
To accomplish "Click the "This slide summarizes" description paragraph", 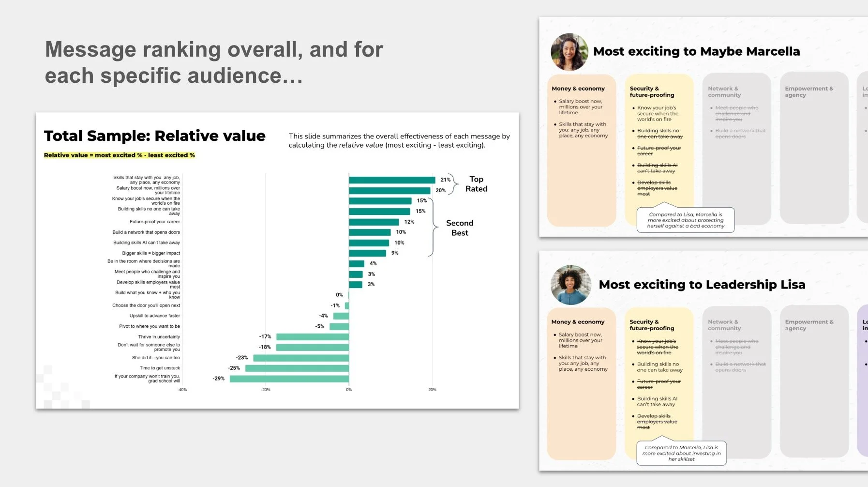I will click(399, 140).
